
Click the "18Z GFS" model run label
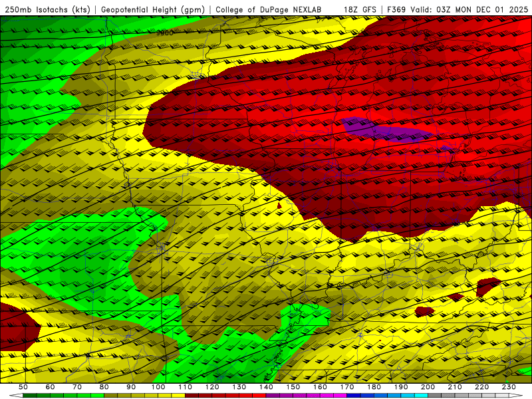pos(360,10)
